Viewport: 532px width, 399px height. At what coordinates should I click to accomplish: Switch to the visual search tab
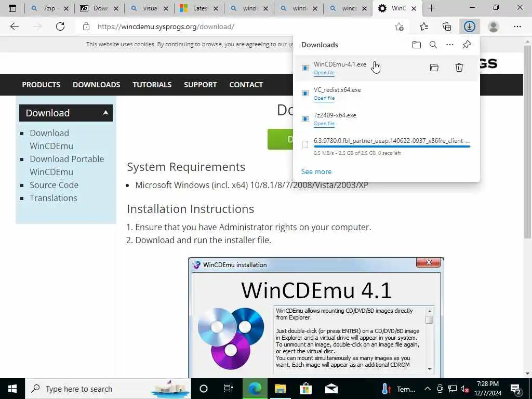coord(149,8)
